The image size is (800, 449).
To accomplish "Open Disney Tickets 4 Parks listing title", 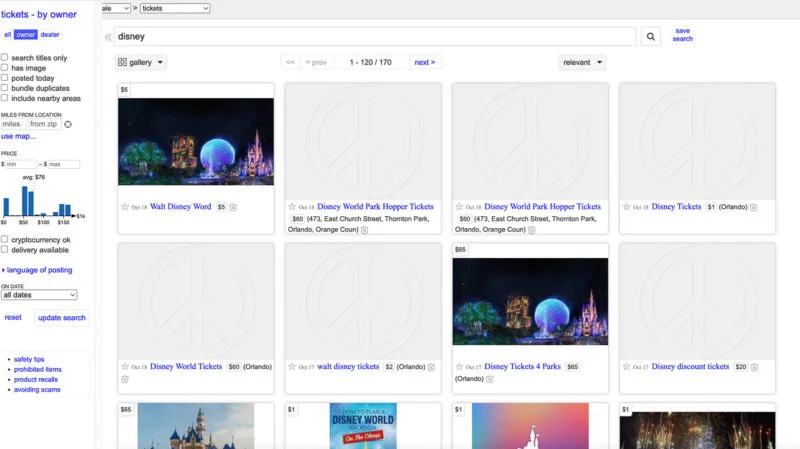I will [x=522, y=366].
